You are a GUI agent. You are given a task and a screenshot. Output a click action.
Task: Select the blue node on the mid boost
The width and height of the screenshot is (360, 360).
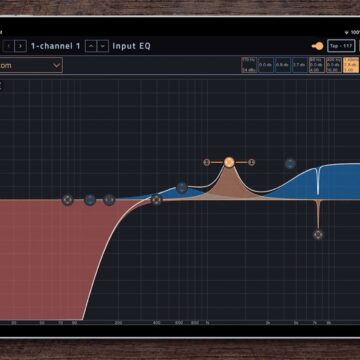click(182, 187)
